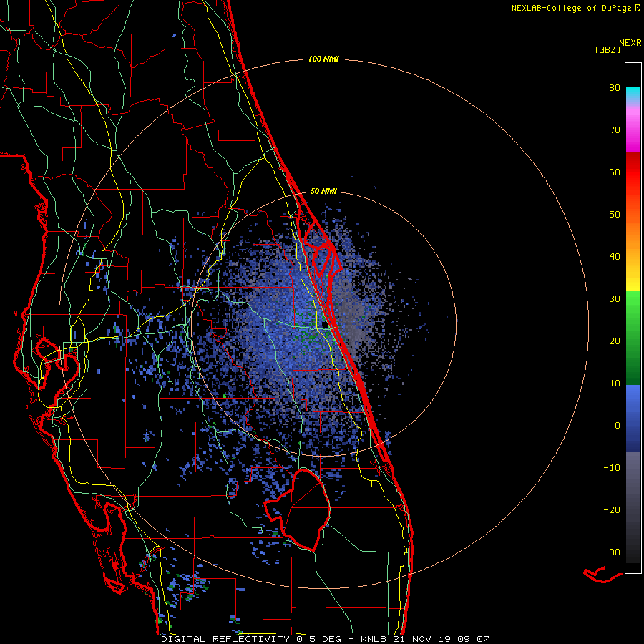Select the 70 dBZ scale value
The height and width of the screenshot is (644, 644).
coord(615,130)
